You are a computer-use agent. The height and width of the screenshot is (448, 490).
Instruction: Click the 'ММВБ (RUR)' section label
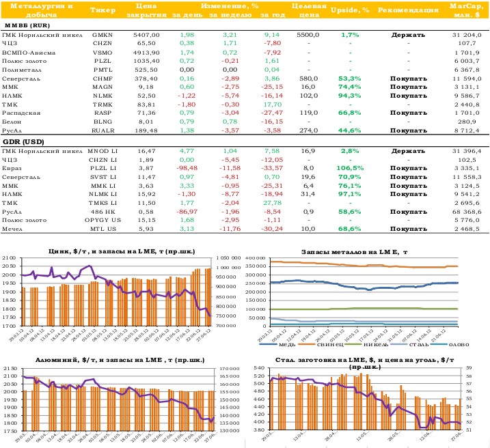[27, 25]
